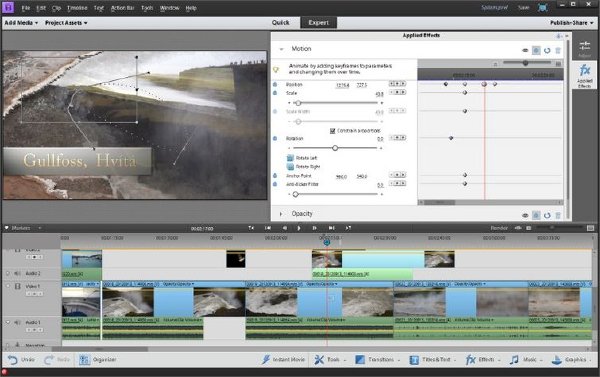Image resolution: width=600 pixels, height=377 pixels.
Task: Click the Rotate Left icon
Action: click(290, 158)
